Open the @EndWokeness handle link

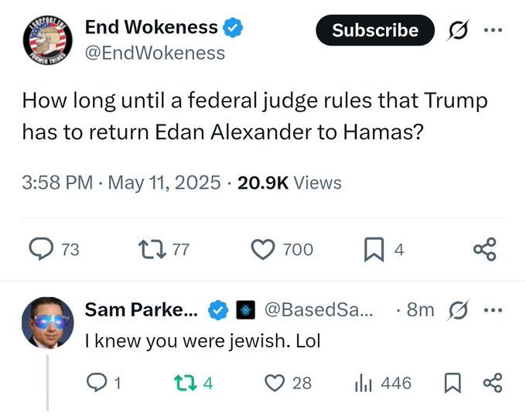pos(155,53)
